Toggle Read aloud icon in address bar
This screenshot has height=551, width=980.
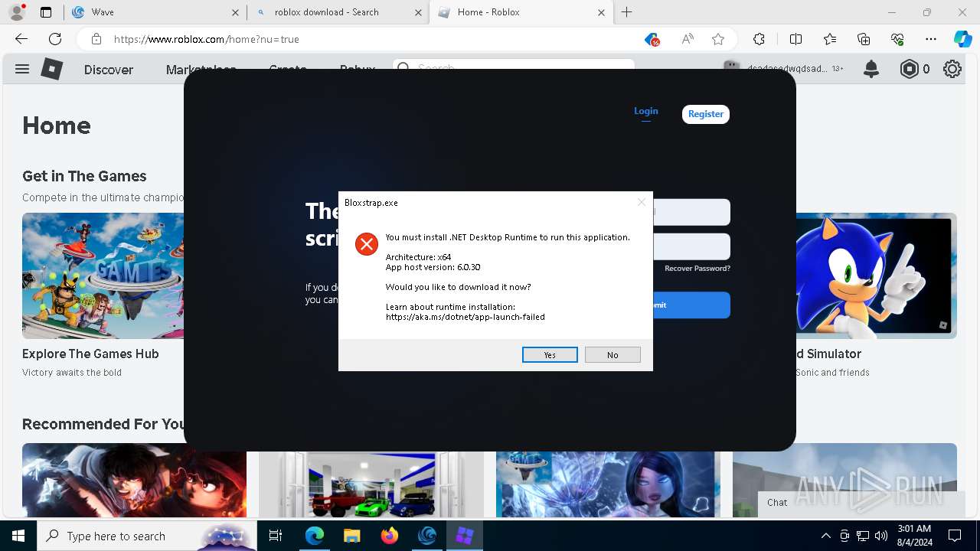point(688,39)
